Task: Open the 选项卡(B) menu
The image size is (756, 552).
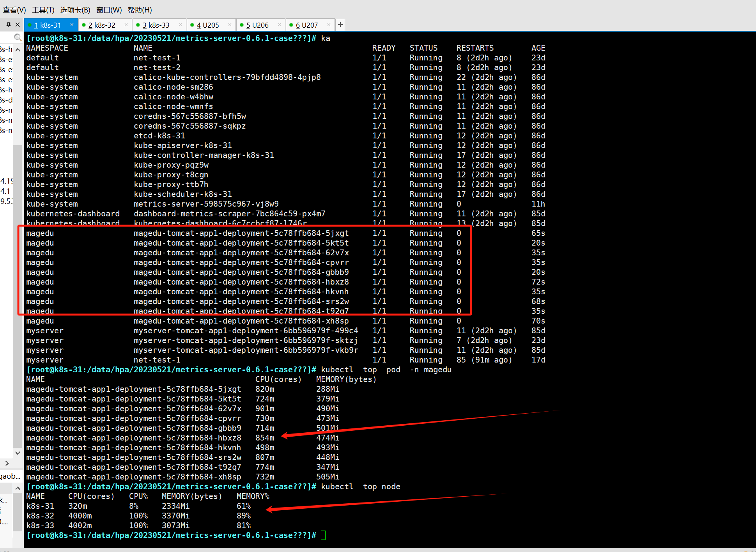Action: [75, 10]
